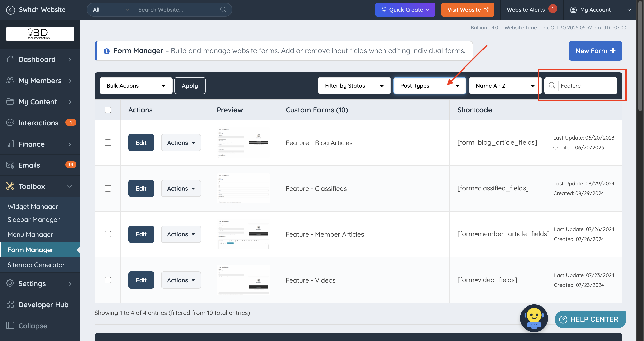Check the select-all checkbox in table header
The width and height of the screenshot is (644, 341).
point(108,110)
